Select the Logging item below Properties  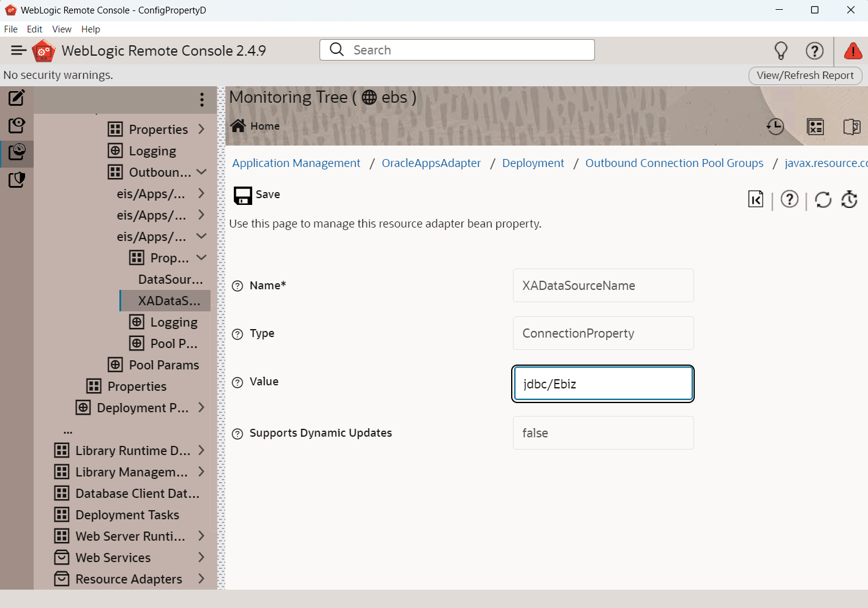pos(142,151)
